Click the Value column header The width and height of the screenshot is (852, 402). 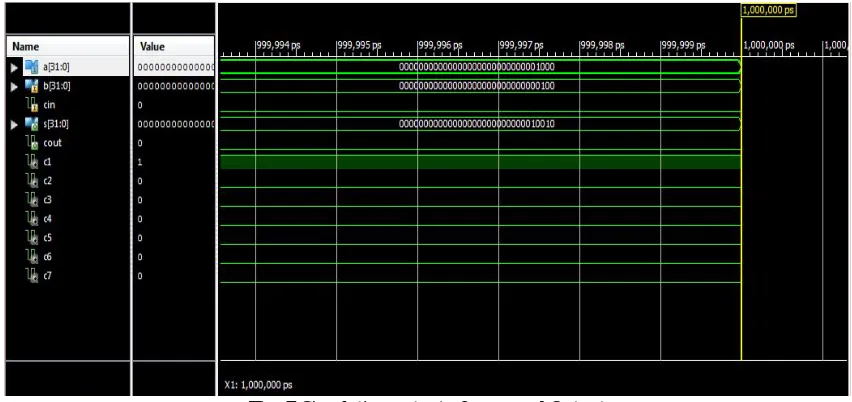click(174, 47)
